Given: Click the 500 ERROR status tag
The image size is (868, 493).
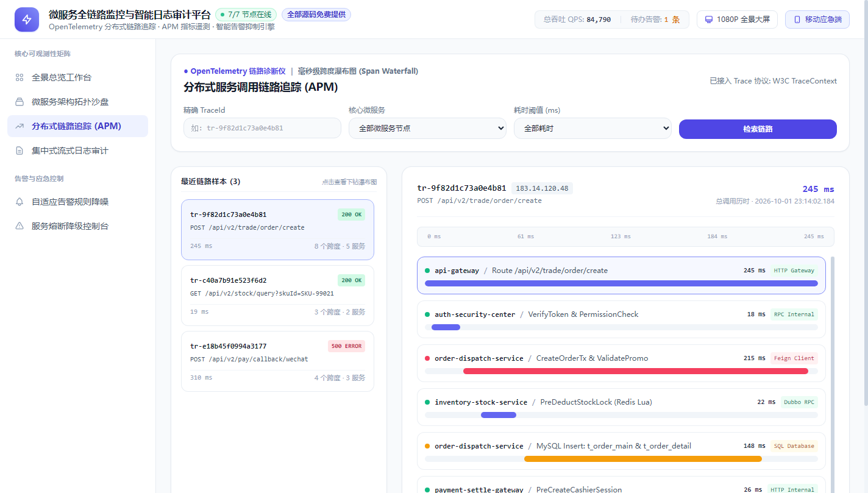Looking at the screenshot, I should 346,346.
